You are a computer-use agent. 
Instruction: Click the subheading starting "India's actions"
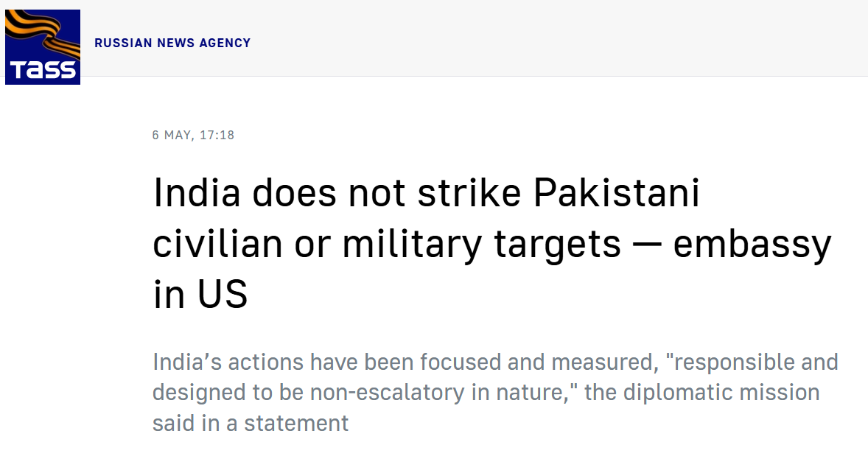pyautogui.click(x=495, y=392)
